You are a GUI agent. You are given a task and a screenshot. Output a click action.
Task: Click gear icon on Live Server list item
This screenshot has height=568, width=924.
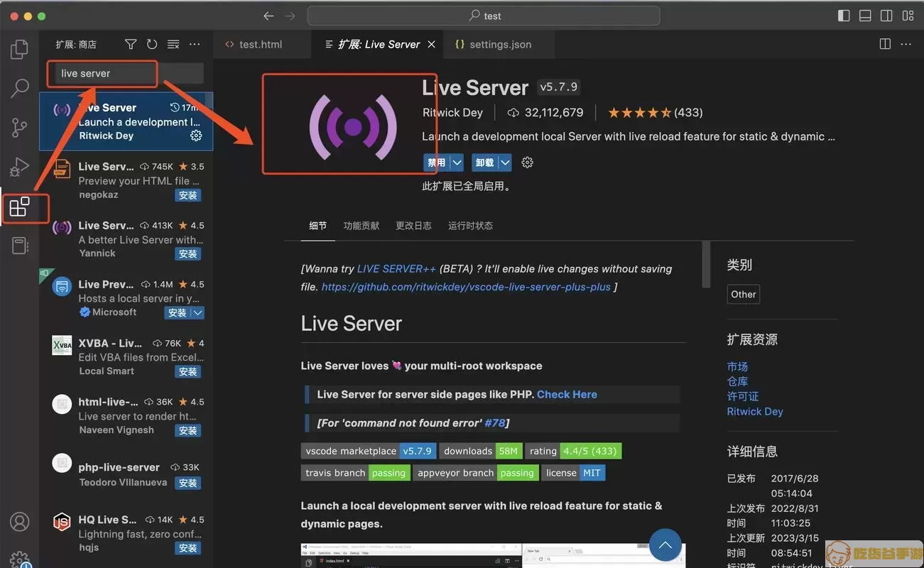(x=196, y=136)
